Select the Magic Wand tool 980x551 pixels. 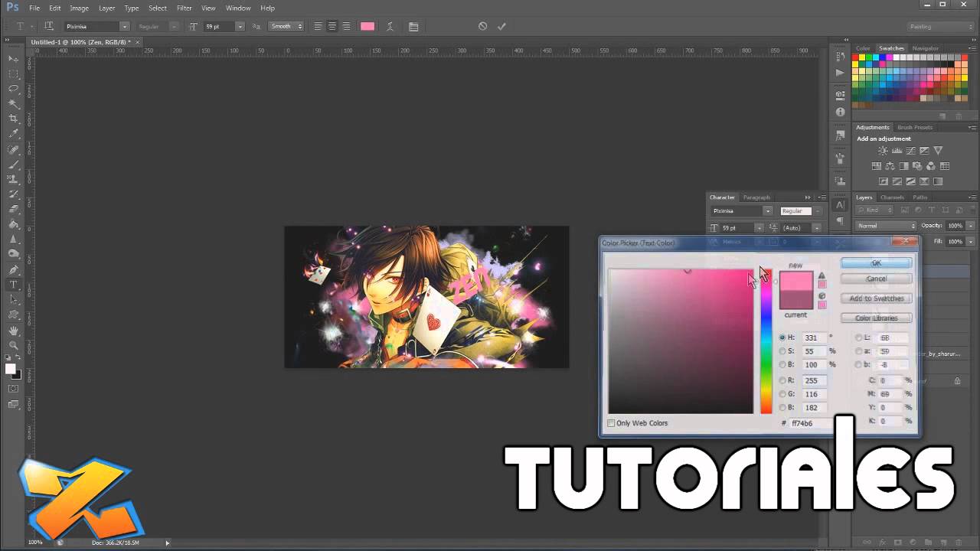pyautogui.click(x=14, y=104)
